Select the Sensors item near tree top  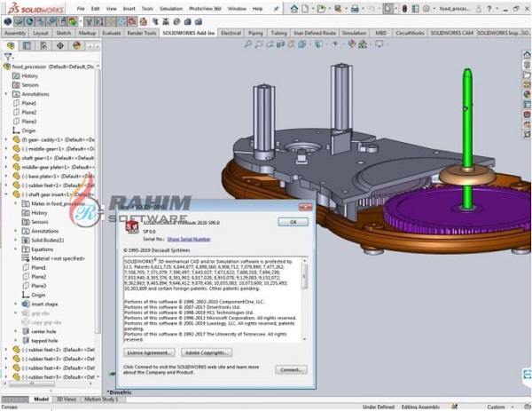(30, 85)
